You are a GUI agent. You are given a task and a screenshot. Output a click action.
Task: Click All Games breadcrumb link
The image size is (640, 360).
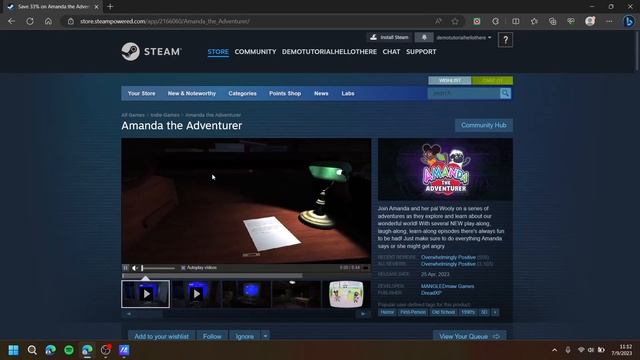click(x=133, y=115)
